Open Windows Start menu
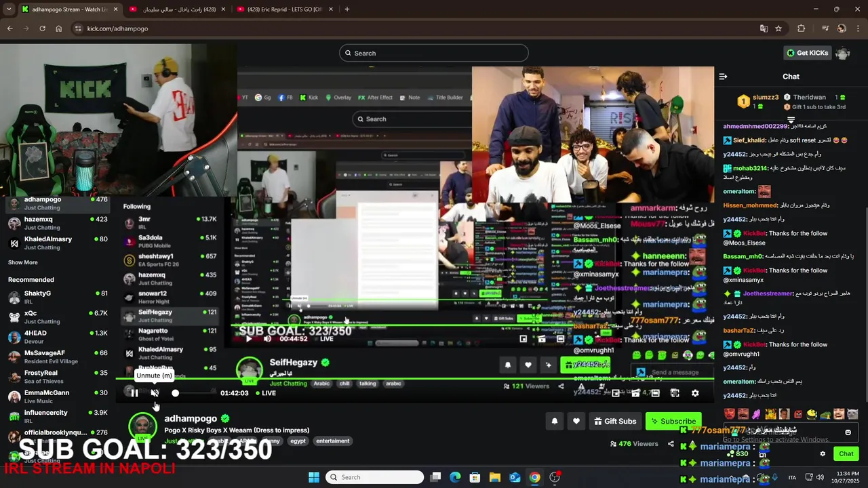868x488 pixels. point(314,477)
